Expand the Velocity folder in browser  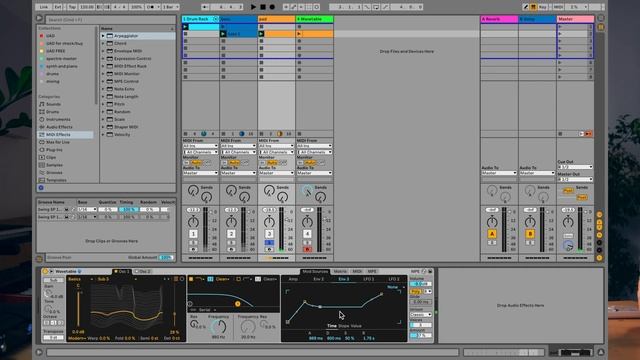pyautogui.click(x=103, y=134)
